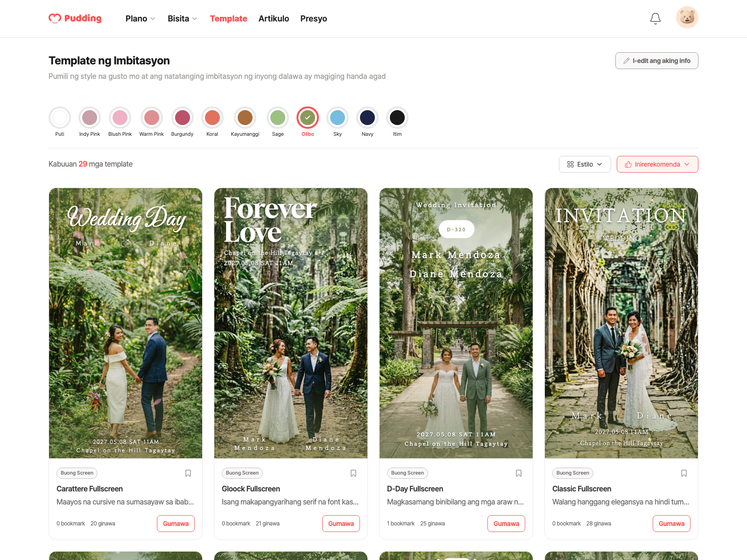Viewport: 747px width, 560px height.
Task: Click Gumawa for Carattere Fullscreen
Action: click(x=176, y=524)
